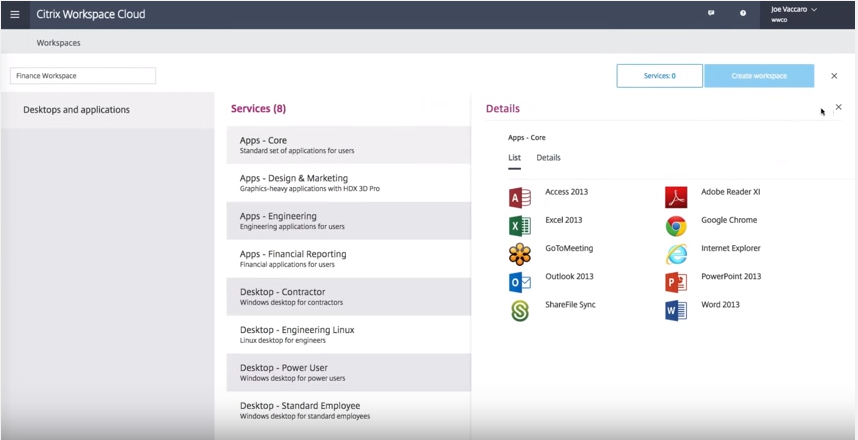Select the Apps - Core service
Screen dimensions: 858x440
click(349, 145)
